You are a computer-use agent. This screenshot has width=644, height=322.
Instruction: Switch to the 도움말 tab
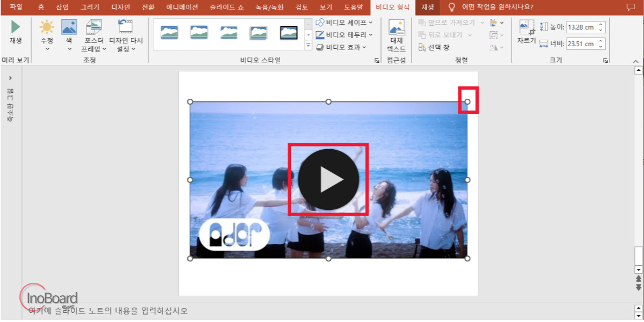pyautogui.click(x=354, y=8)
